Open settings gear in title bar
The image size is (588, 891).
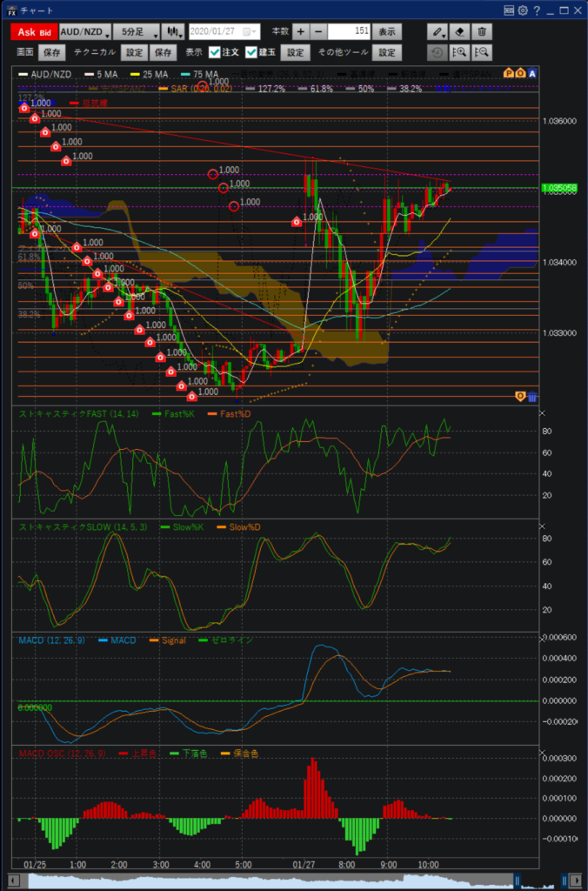(522, 10)
